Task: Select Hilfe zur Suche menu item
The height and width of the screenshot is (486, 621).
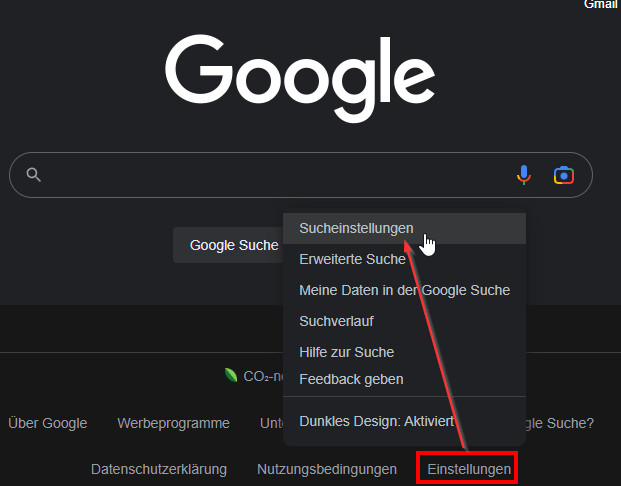Action: click(346, 352)
